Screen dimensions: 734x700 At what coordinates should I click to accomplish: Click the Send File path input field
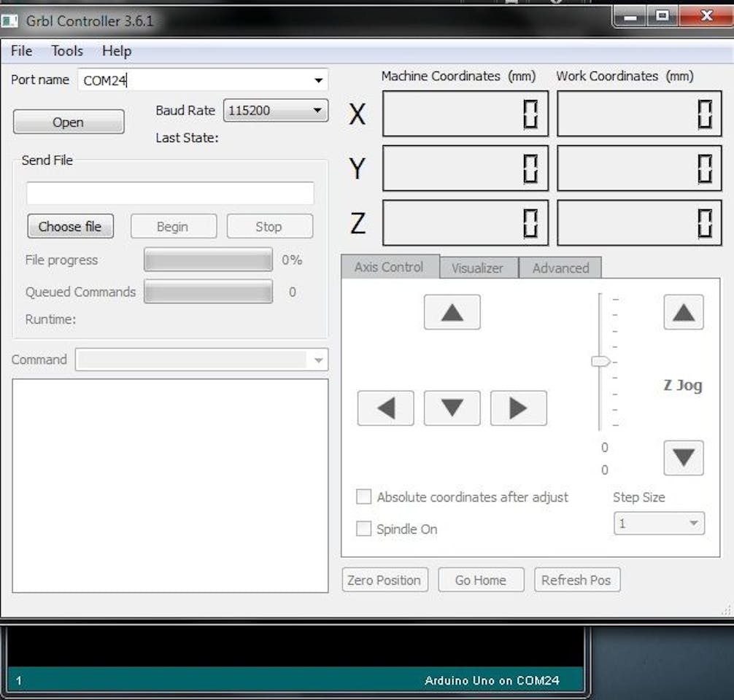pos(170,193)
